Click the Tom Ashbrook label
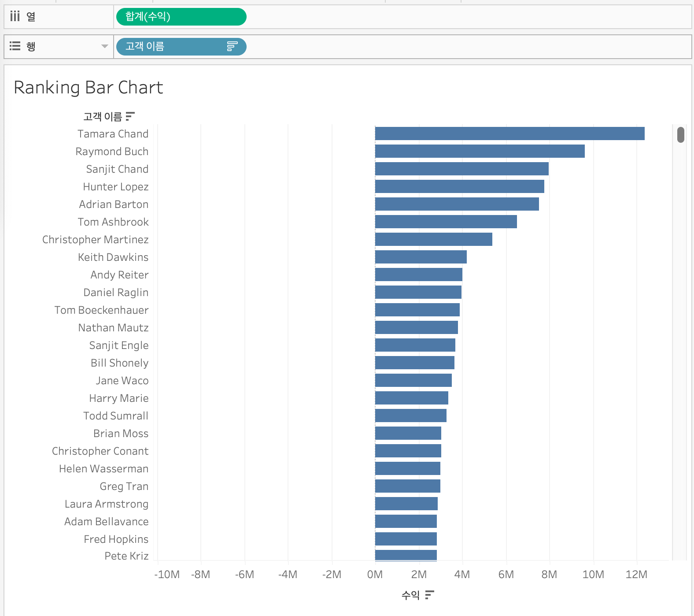 pos(113,222)
